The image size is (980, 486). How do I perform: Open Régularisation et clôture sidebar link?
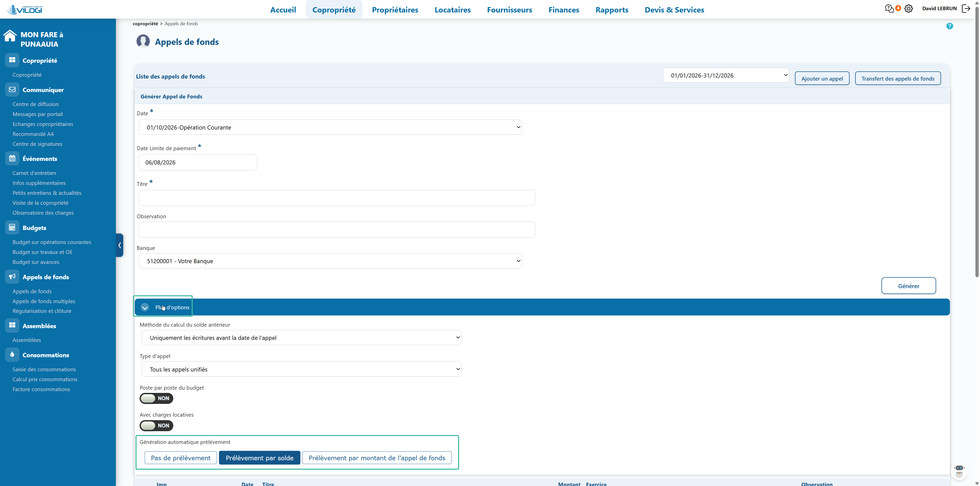pos(42,311)
